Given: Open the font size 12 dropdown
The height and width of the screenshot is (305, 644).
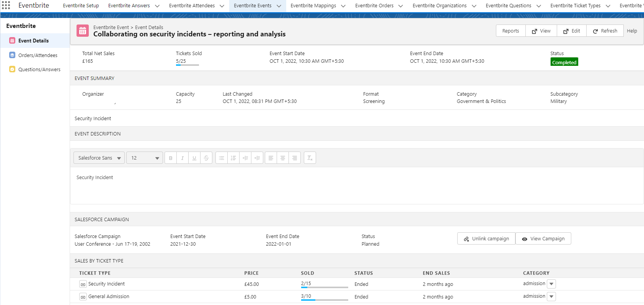Looking at the screenshot, I should 145,158.
